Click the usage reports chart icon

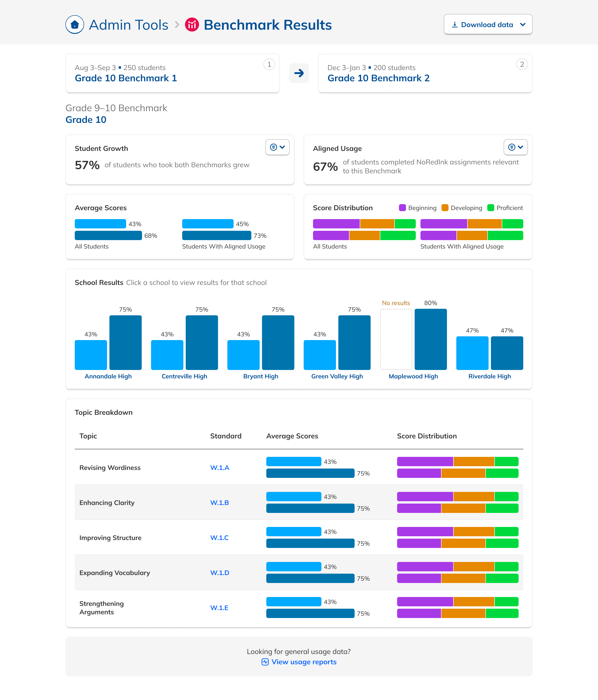click(x=265, y=662)
